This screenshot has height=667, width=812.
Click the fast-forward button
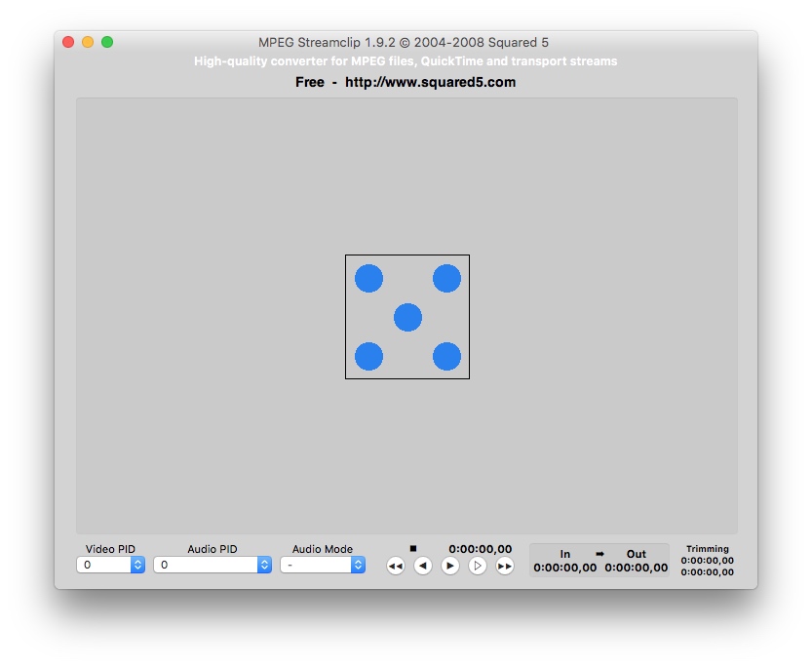point(505,566)
